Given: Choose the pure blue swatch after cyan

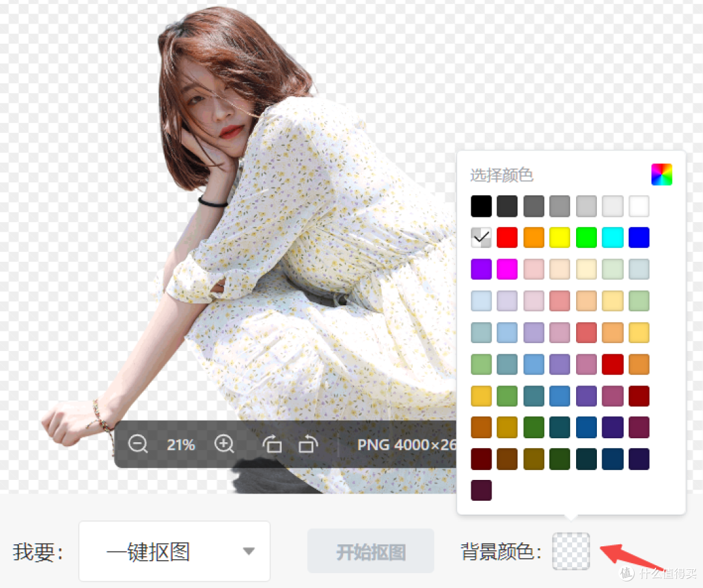Looking at the screenshot, I should point(639,238).
